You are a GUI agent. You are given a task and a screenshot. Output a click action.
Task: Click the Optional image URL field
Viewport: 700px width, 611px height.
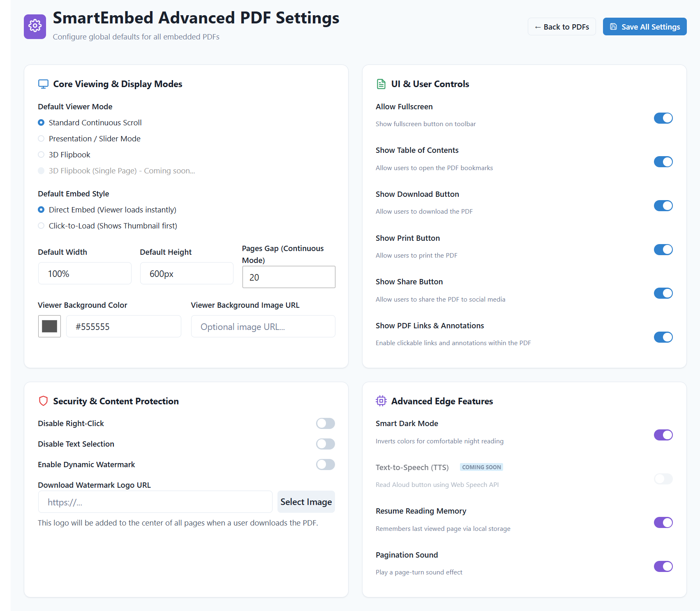[263, 326]
